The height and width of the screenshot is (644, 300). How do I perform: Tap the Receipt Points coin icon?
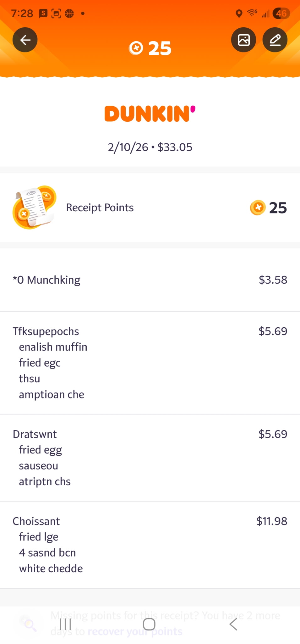pos(258,208)
